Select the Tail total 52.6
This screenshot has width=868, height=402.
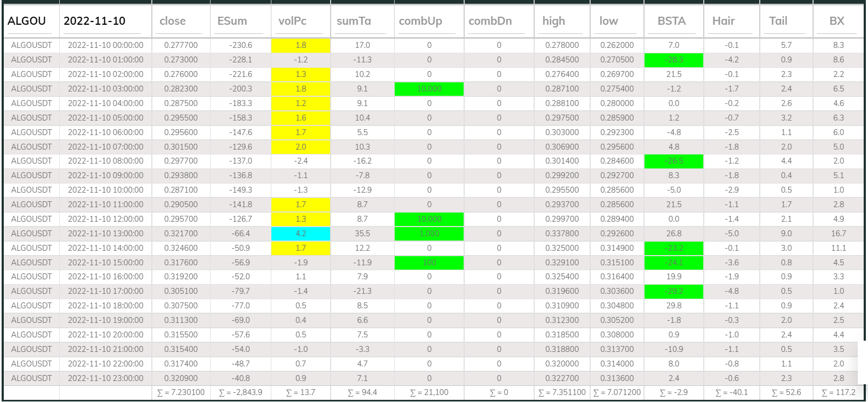(x=786, y=392)
